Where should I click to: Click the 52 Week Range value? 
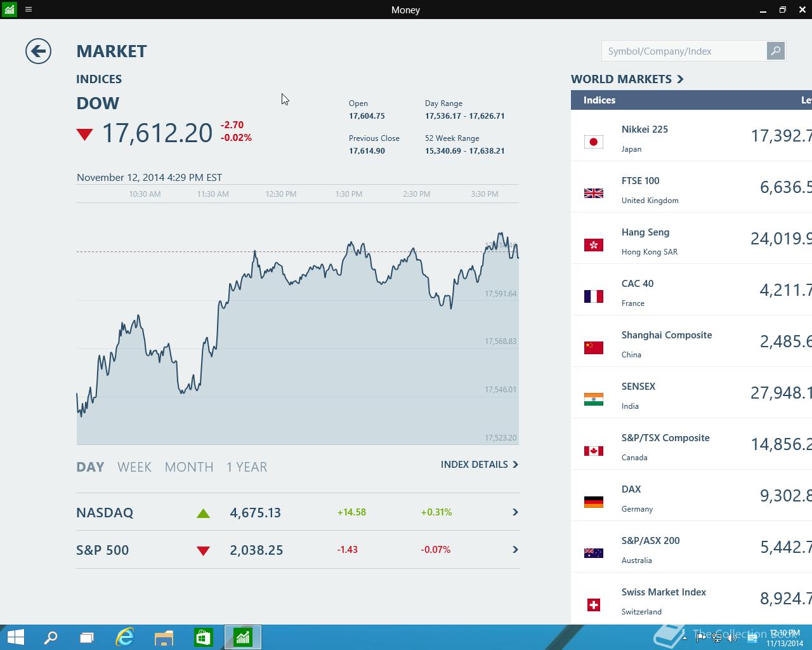[465, 151]
